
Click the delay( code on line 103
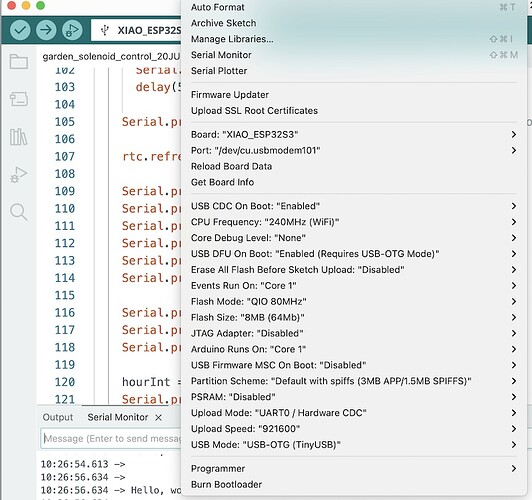tap(156, 87)
